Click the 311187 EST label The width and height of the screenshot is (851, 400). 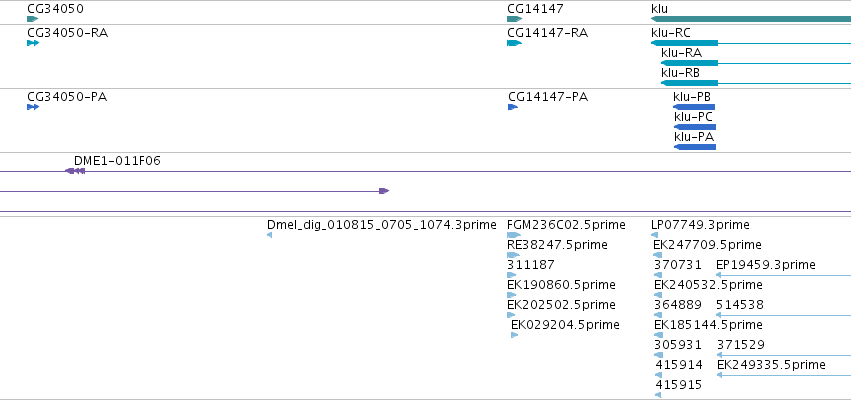[531, 265]
